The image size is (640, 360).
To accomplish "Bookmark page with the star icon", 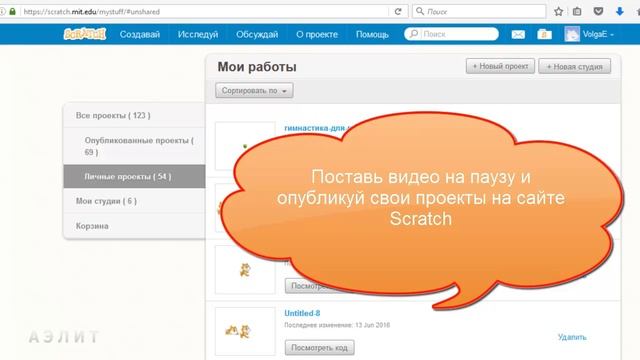I will (558, 11).
